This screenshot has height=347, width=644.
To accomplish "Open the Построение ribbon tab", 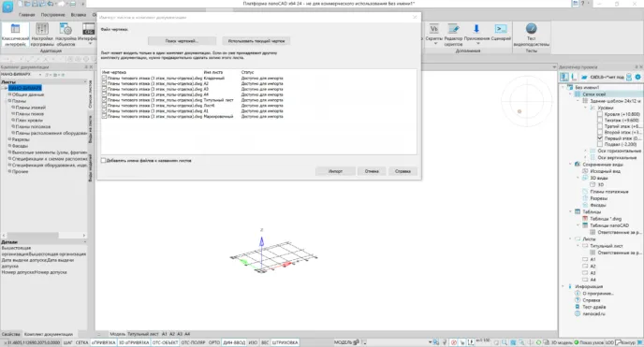I will (53, 15).
